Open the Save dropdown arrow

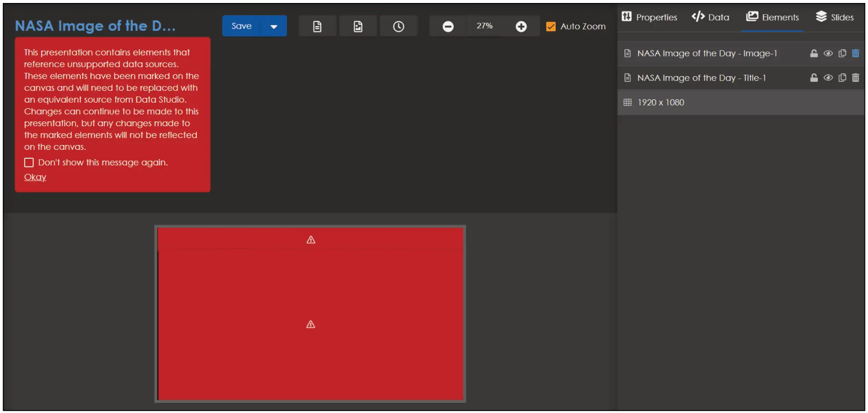click(273, 26)
